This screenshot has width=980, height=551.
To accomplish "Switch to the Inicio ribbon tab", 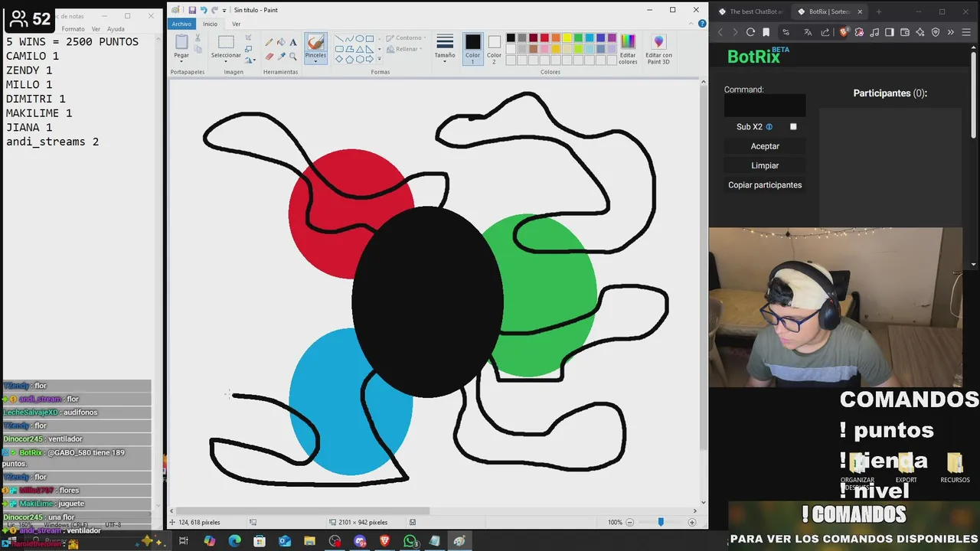I will pyautogui.click(x=210, y=24).
